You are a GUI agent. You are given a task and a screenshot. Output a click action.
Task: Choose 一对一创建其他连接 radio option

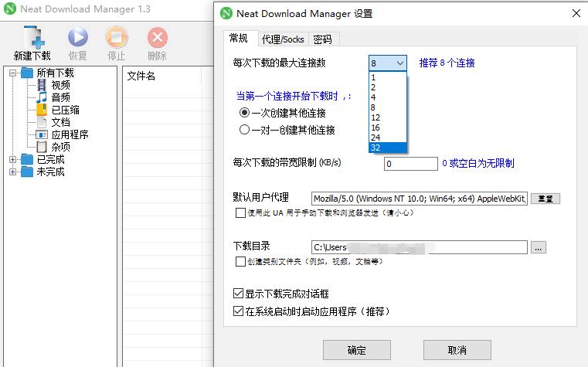tap(245, 130)
